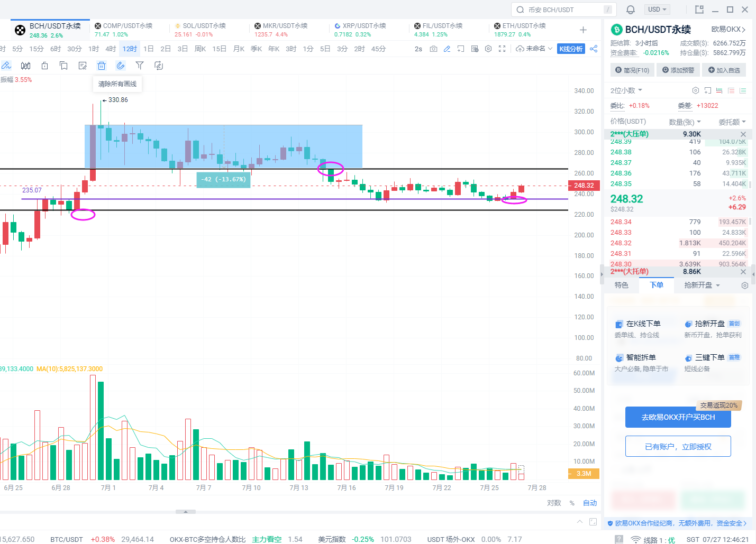Choose 智能拆单 smart split order option
This screenshot has height=544, width=756.
(x=641, y=363)
